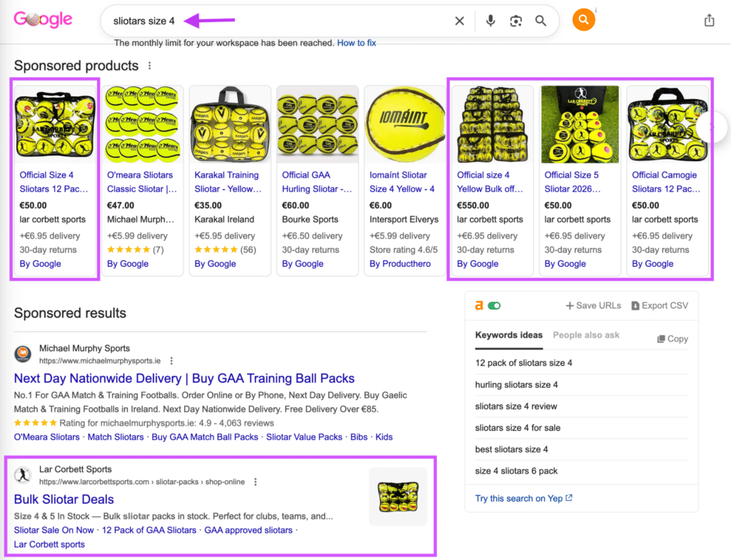Click 'By Producthero' under Intersport Elverys product
The height and width of the screenshot is (560, 731).
pos(400,264)
